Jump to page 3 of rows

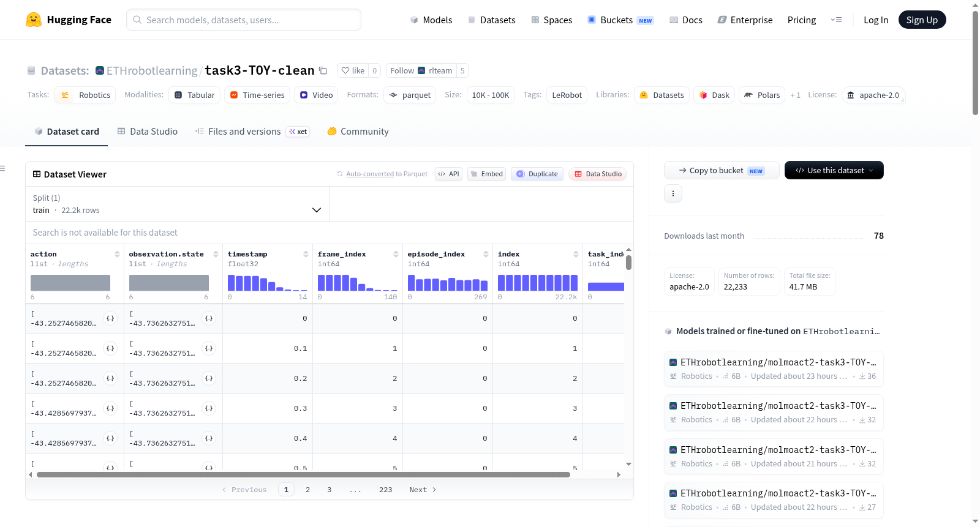coord(330,490)
